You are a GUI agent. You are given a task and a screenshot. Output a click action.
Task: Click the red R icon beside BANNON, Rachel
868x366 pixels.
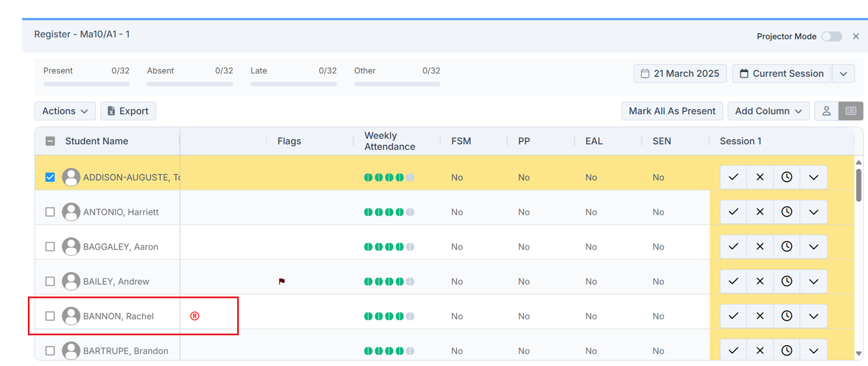[x=195, y=316]
